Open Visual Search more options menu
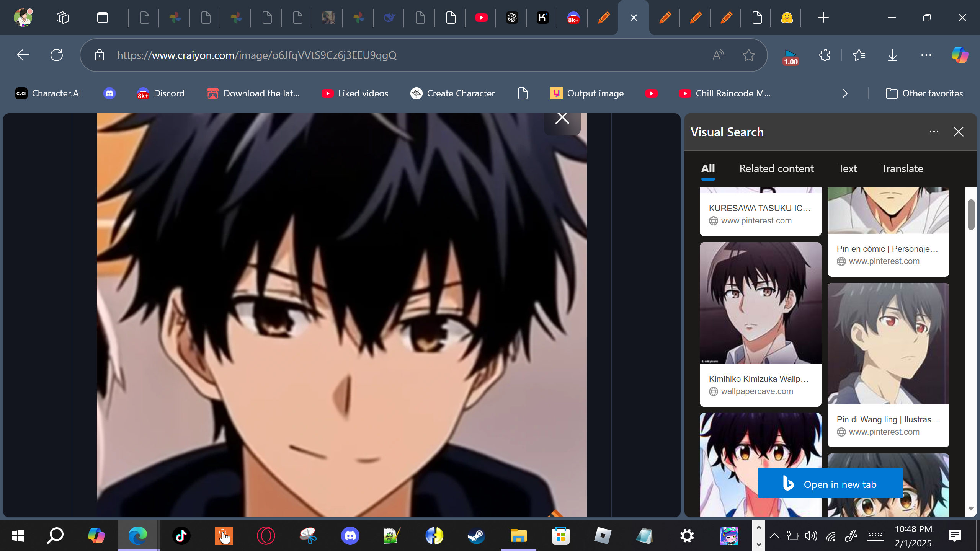The height and width of the screenshot is (551, 980). click(x=934, y=132)
